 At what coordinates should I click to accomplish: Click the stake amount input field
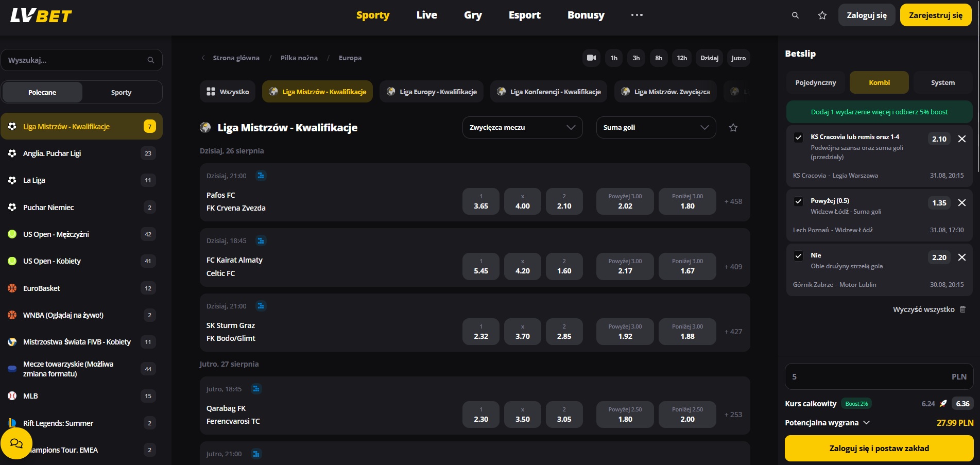pyautogui.click(x=870, y=377)
